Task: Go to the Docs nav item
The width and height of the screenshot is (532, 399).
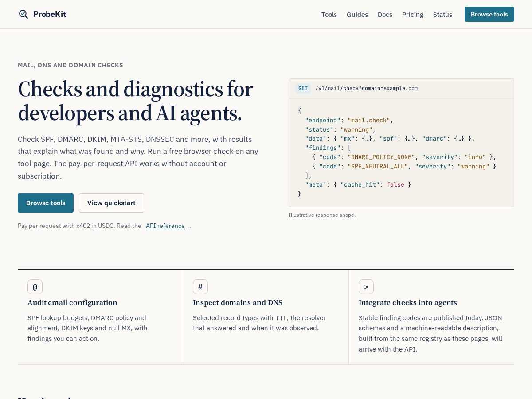Action: 385,15
